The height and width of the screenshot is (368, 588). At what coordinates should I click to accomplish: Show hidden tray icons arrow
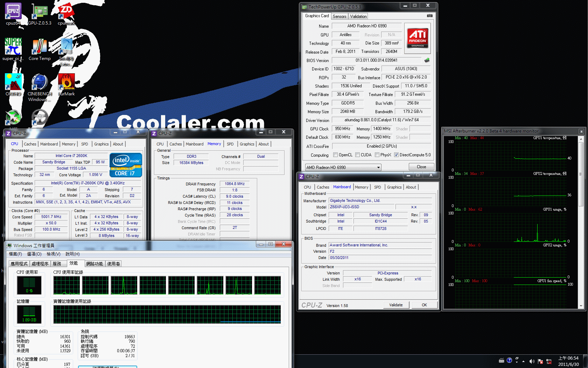click(524, 361)
